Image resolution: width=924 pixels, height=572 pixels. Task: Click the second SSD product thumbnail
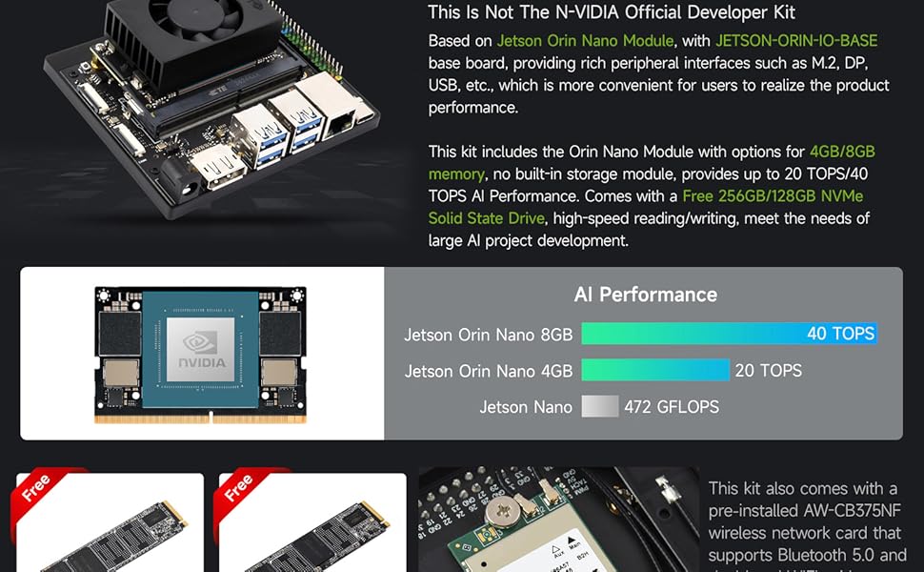[x=312, y=522]
